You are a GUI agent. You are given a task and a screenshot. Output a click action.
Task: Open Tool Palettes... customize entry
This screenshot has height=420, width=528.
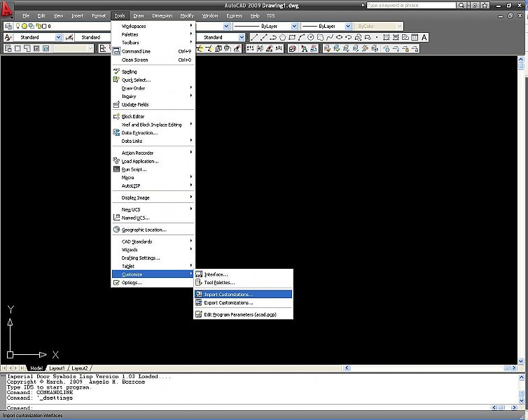[x=243, y=283]
